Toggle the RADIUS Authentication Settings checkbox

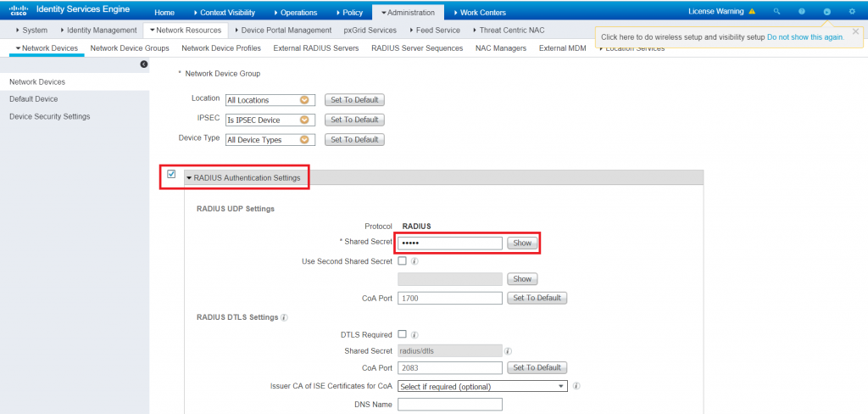(x=171, y=175)
